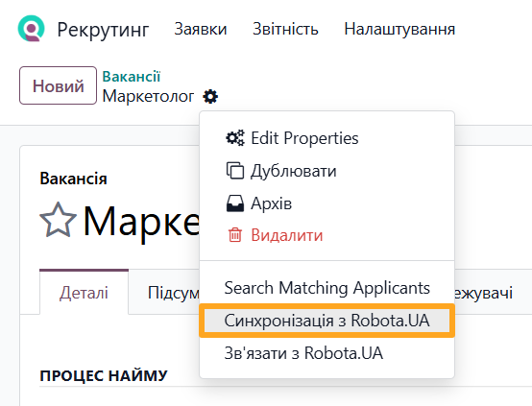Click the Дублювати copy icon
Viewport: 532px width, 406px height.
point(234,170)
